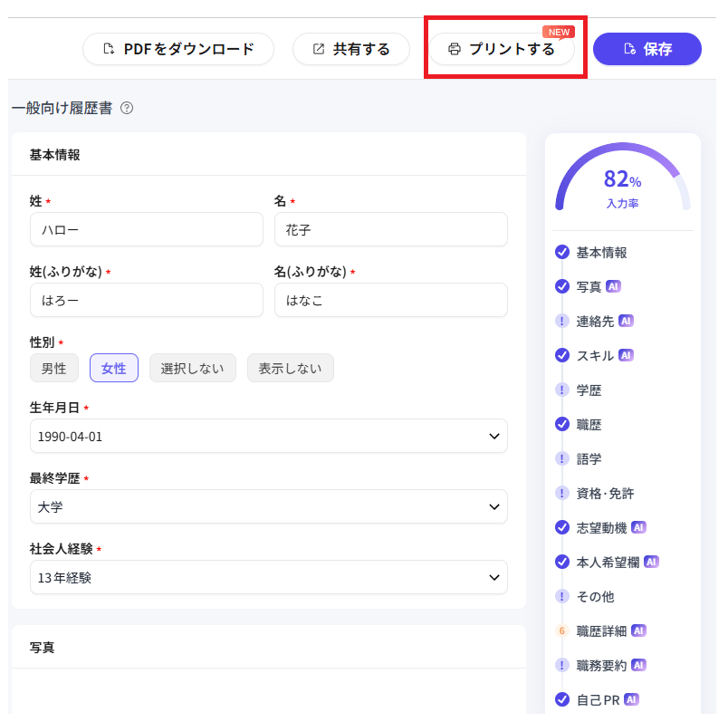Click the warning icon beside 学歴
Screen dimensions: 728x722
pos(561,390)
